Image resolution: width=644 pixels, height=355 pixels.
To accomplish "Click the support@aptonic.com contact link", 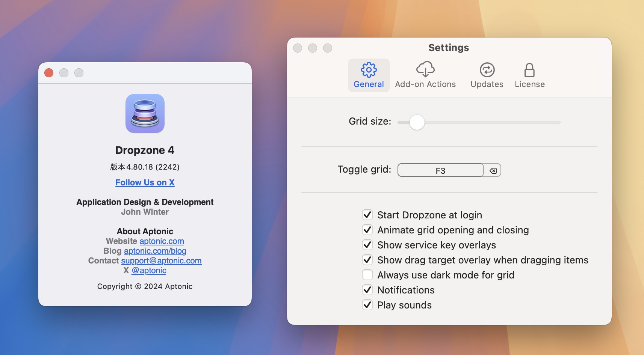I will [x=161, y=261].
